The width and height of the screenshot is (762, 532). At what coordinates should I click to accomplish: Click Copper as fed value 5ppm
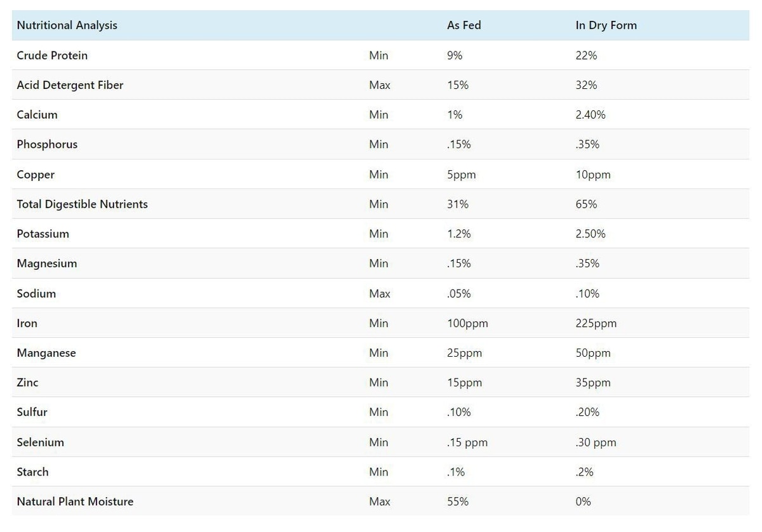[461, 175]
